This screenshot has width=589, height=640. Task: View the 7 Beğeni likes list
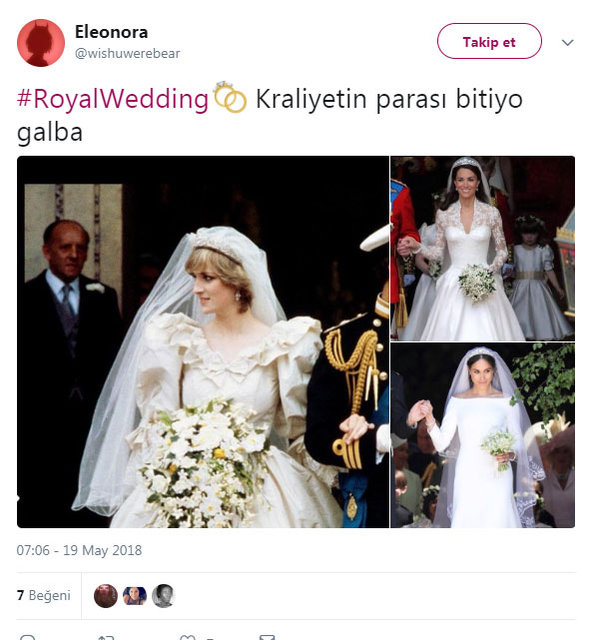point(44,596)
